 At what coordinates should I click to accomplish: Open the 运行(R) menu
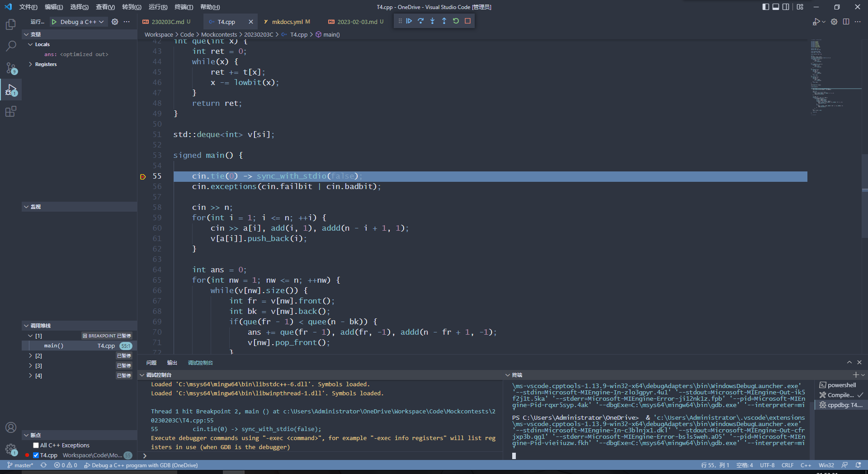coord(158,7)
